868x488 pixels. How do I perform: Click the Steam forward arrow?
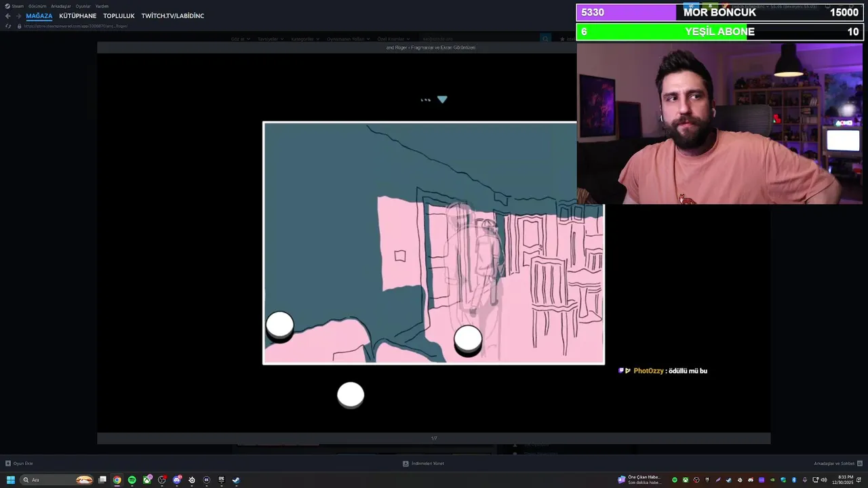click(x=18, y=16)
